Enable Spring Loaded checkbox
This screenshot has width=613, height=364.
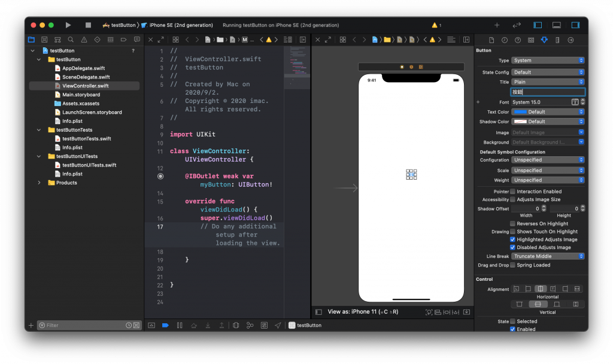point(512,265)
